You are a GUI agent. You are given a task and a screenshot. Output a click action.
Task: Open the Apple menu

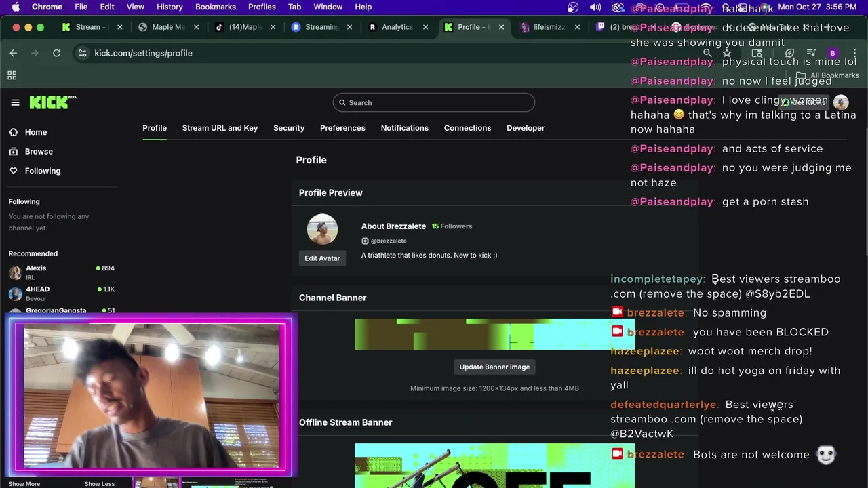[16, 7]
